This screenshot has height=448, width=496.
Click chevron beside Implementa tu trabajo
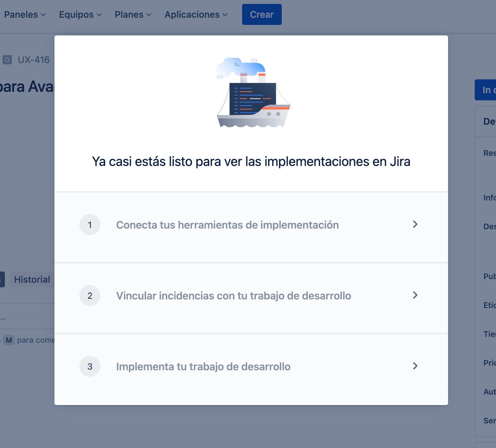(x=415, y=366)
